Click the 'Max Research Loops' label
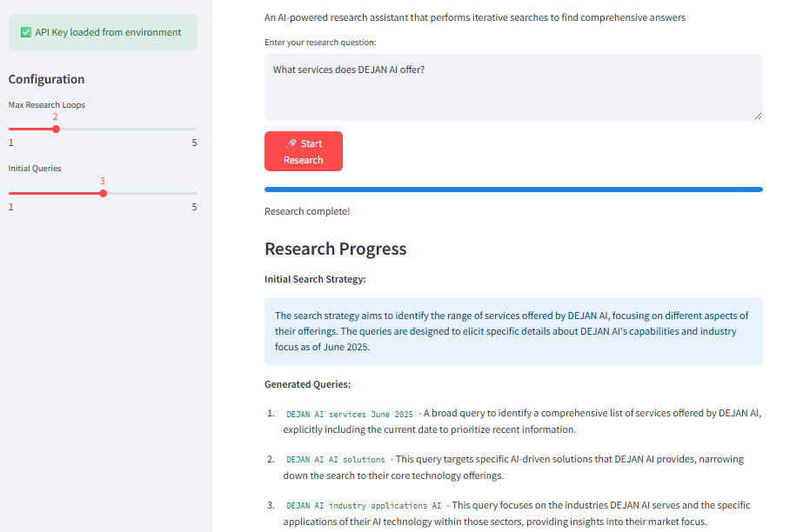The height and width of the screenshot is (532, 803). click(x=47, y=105)
